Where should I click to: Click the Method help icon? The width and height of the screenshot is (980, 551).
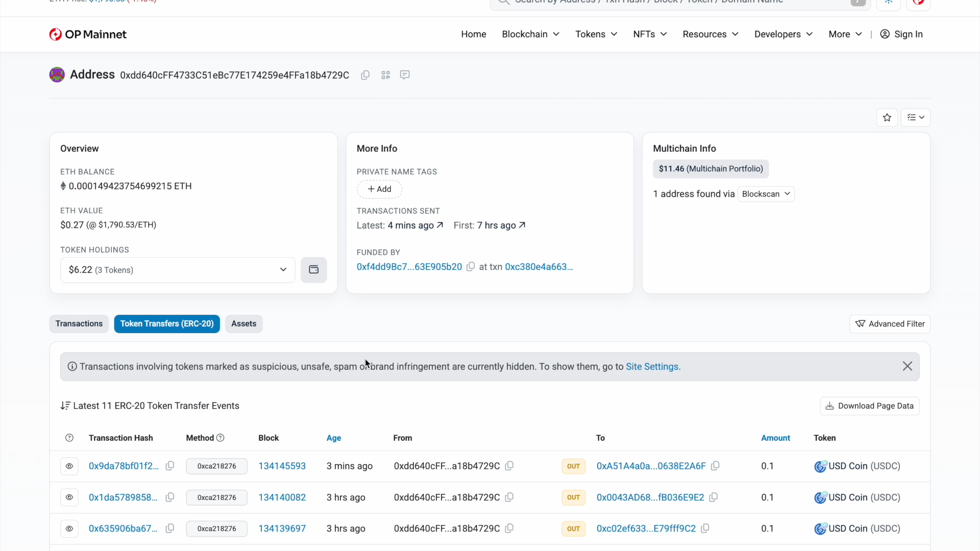(220, 438)
